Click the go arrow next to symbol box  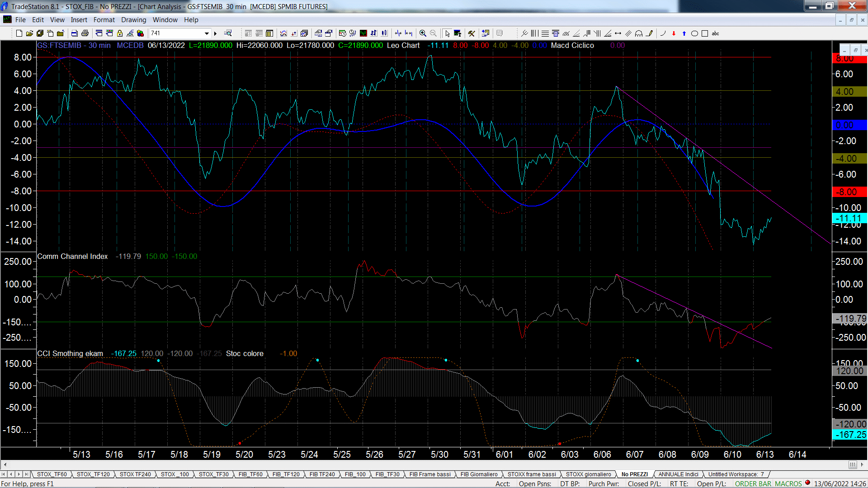[216, 33]
